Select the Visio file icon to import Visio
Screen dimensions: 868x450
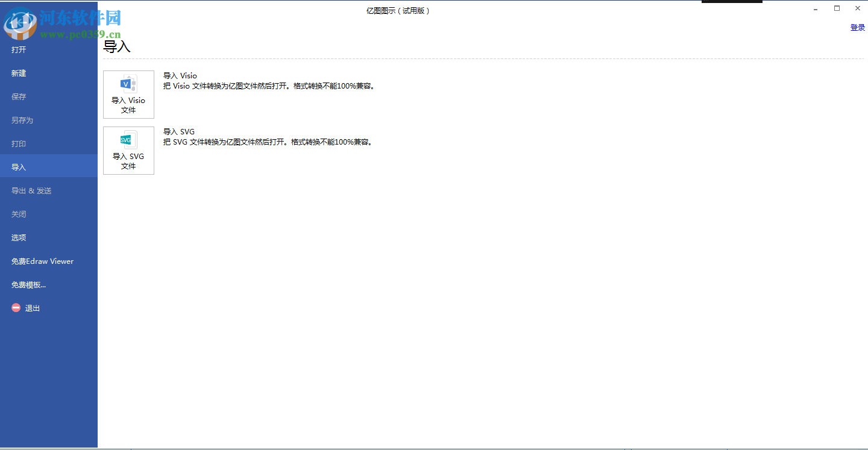click(128, 83)
